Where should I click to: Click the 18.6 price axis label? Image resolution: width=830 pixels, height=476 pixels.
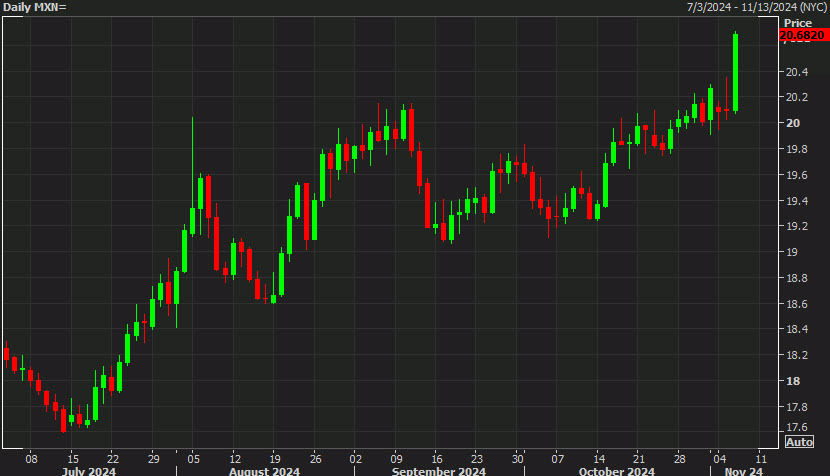796,304
